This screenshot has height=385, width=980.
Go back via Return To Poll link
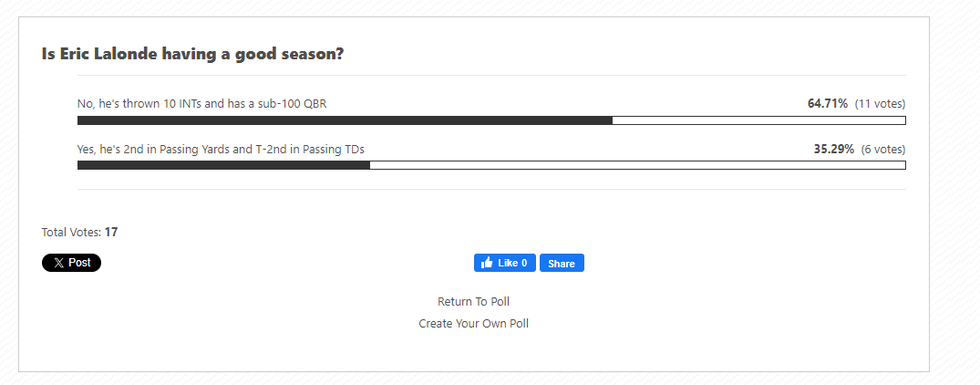pyautogui.click(x=473, y=302)
